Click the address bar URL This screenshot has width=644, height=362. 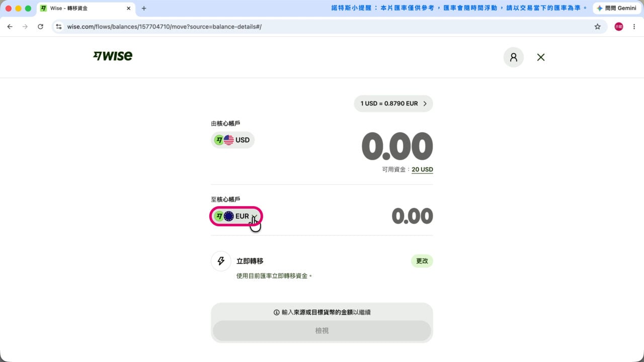coord(164,27)
